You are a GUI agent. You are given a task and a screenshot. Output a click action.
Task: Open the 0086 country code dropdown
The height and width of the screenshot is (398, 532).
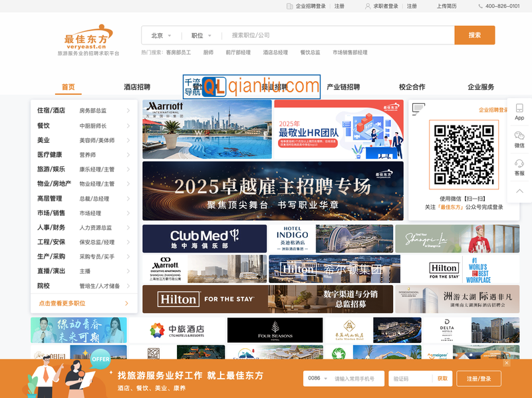[x=315, y=378]
